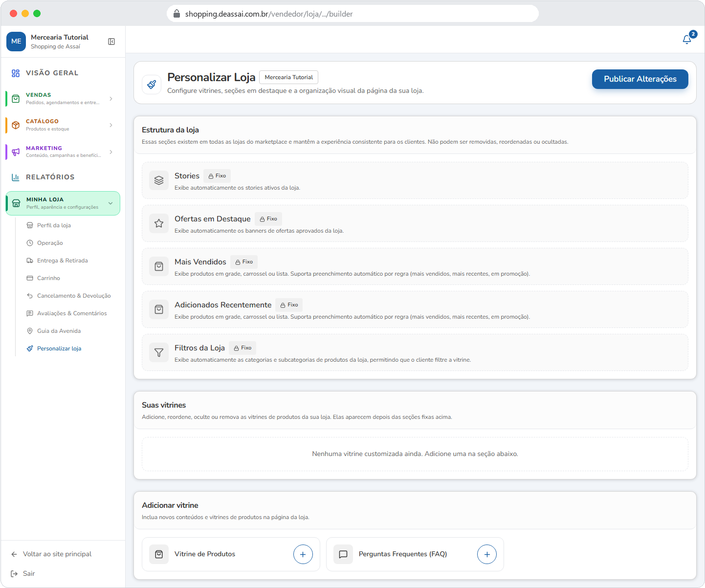Click the Mais Vendidos bag icon
This screenshot has height=588, width=705.
pos(159,266)
